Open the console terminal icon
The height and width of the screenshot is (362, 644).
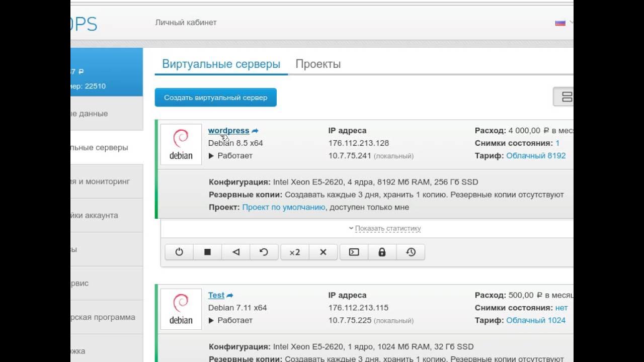pyautogui.click(x=354, y=252)
